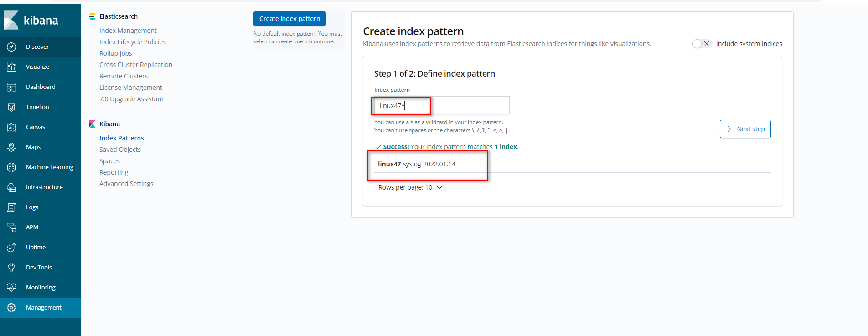Screen dimensions: 868x336
Task: Select Canvas label in side navigation
Action: [x=36, y=127]
